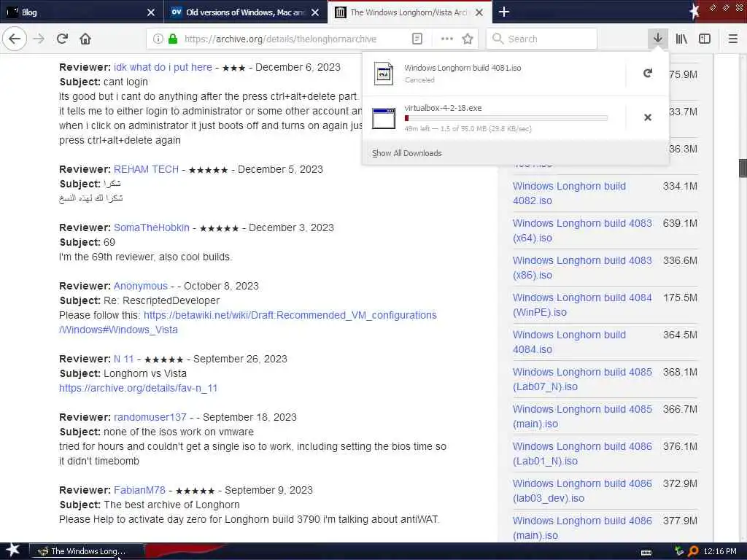Download Longhorn build 4086 (main).iso
The image size is (747, 560).
coord(582,528)
